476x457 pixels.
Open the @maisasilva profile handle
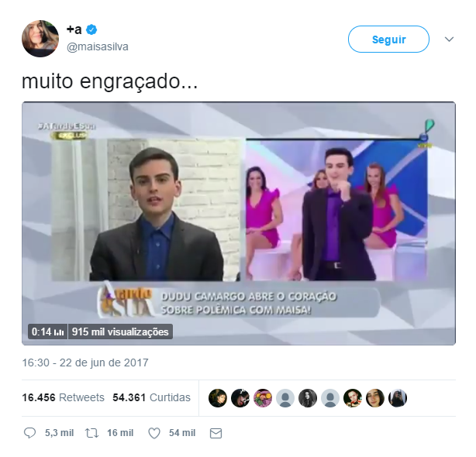[x=98, y=46]
